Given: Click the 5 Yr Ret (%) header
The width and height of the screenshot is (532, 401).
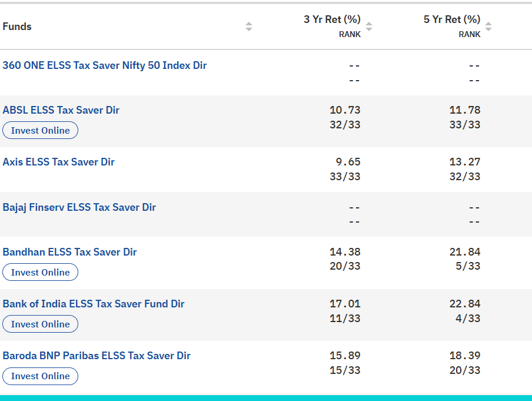Looking at the screenshot, I should (452, 20).
